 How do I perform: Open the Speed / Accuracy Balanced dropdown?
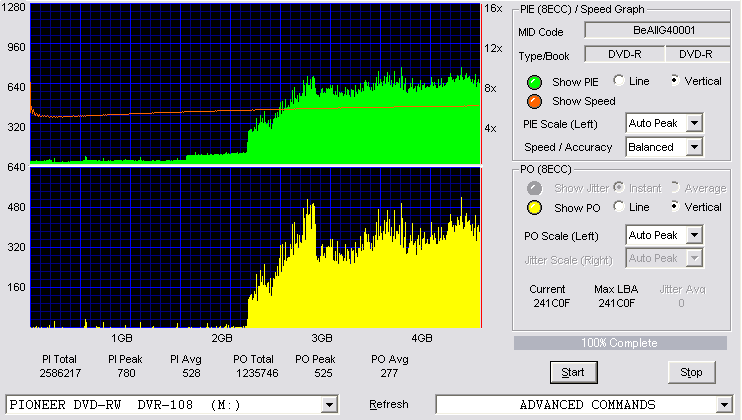[x=694, y=147]
